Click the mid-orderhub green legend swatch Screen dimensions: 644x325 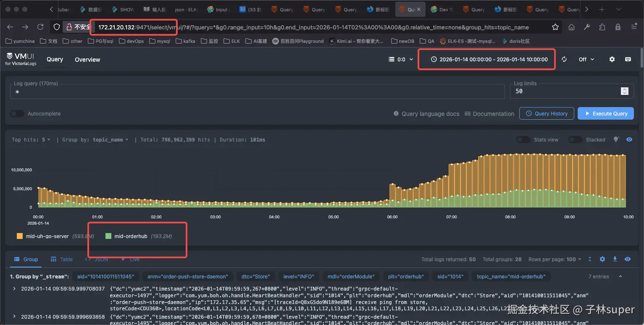[108, 236]
